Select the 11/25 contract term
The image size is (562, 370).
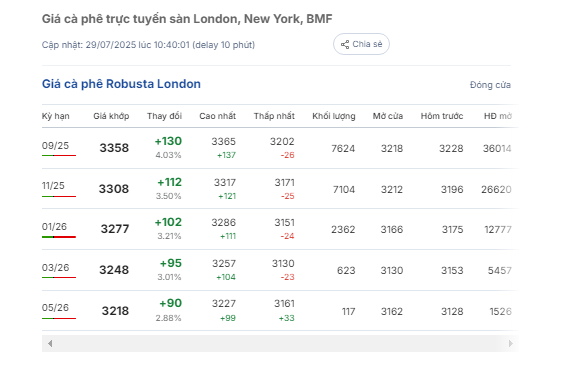(x=53, y=186)
